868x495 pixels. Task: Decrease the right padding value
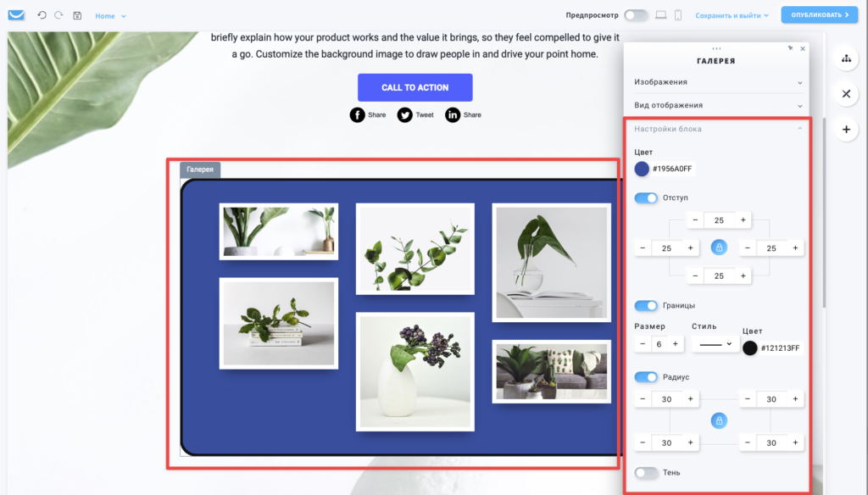pyautogui.click(x=748, y=248)
